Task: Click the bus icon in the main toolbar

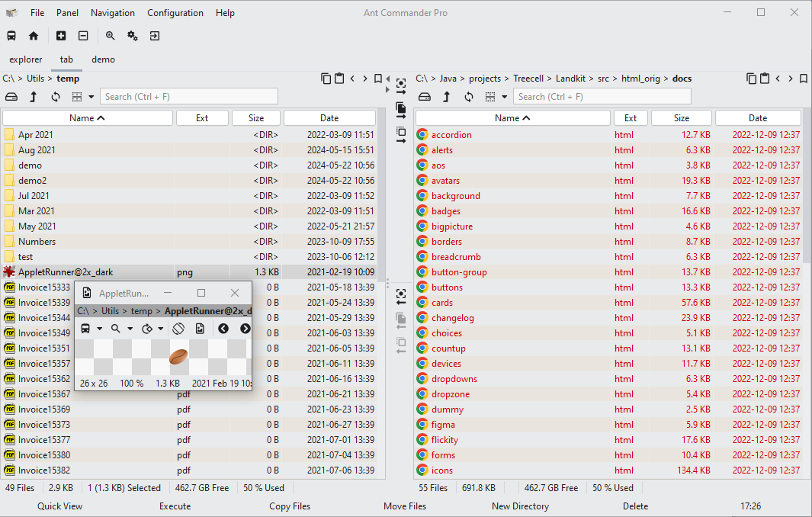Action: click(11, 36)
